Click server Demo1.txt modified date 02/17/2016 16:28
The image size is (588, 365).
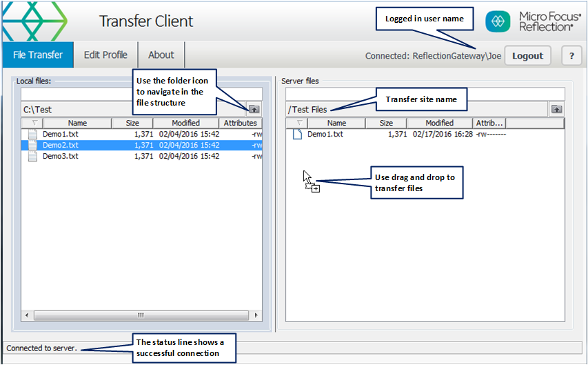click(x=443, y=134)
